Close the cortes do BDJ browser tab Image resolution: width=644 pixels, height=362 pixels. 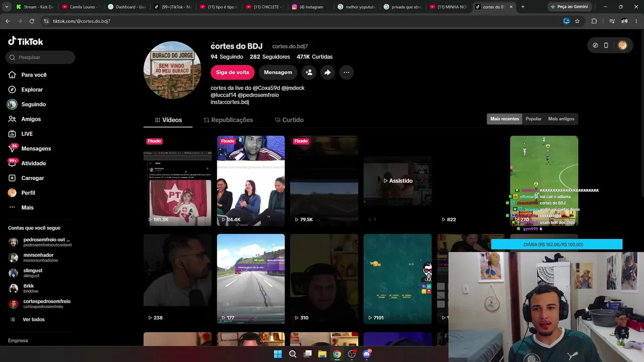(511, 7)
